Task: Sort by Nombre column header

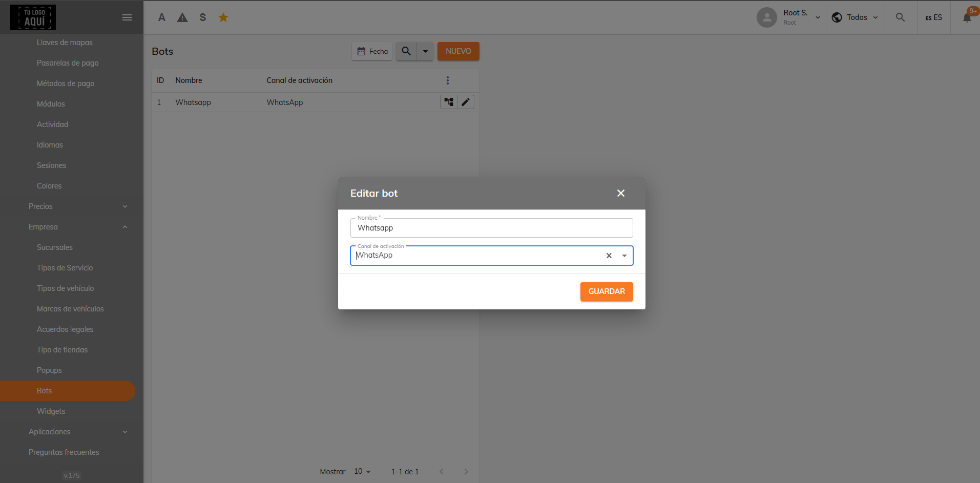Action: coord(189,80)
